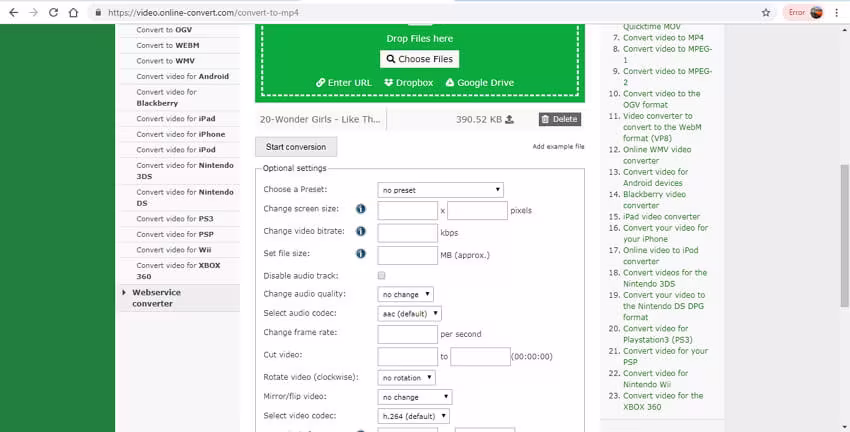Click the Choose Files button
The image size is (850, 432).
tap(420, 59)
